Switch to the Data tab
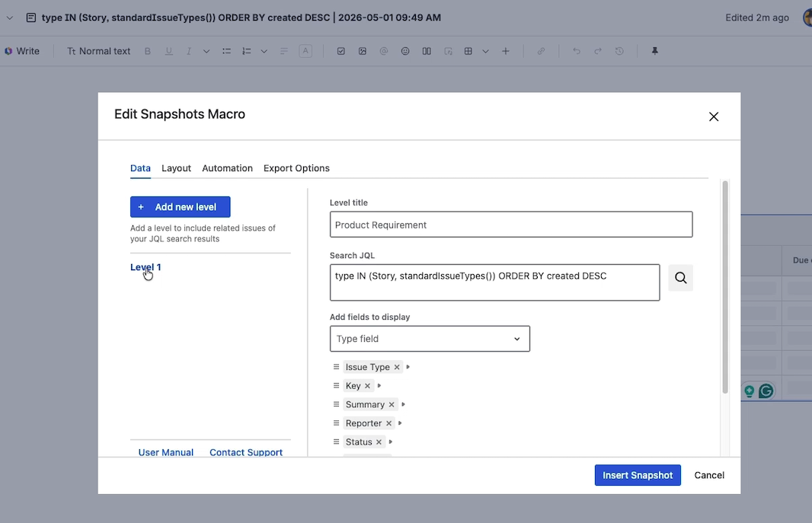 140,168
